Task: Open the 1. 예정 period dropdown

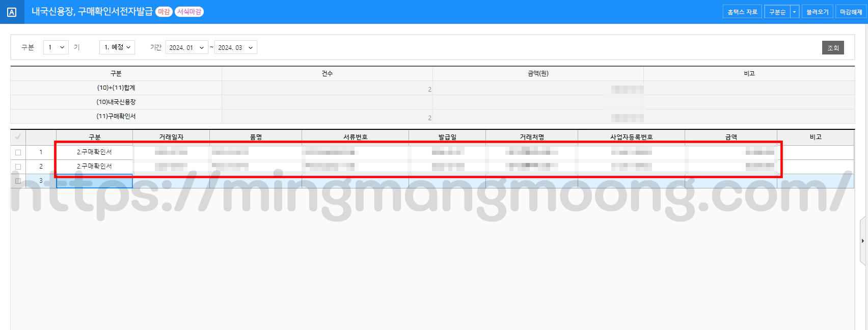Action: coord(117,47)
